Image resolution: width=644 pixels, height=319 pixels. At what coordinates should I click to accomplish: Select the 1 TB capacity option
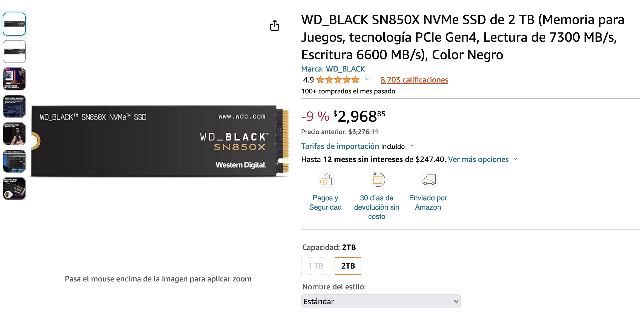[315, 266]
